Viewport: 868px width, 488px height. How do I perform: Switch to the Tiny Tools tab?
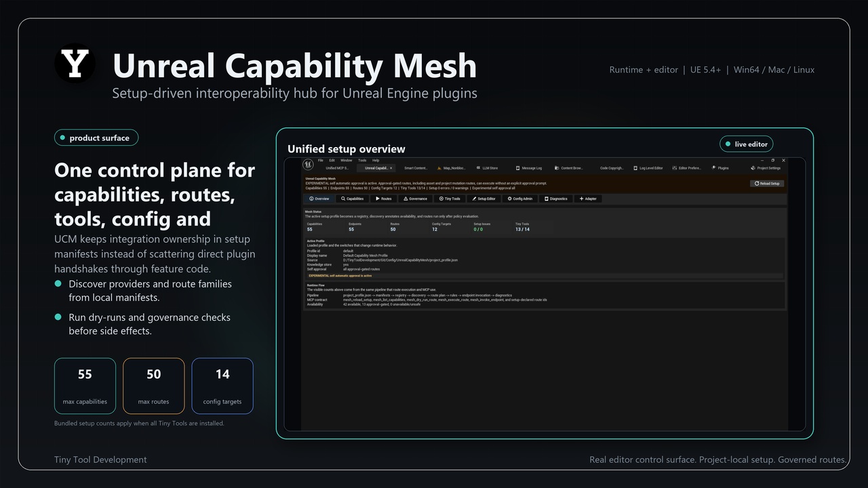[x=450, y=199]
